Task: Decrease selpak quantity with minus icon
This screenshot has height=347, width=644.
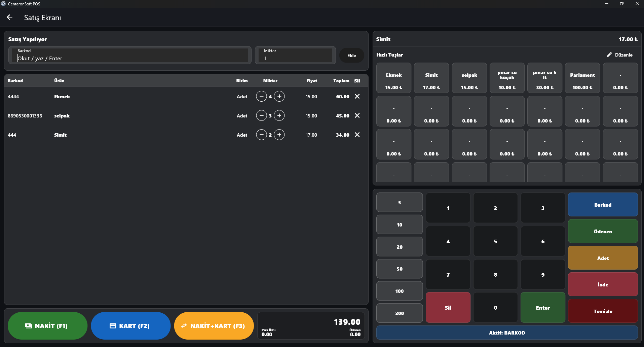Action: [261, 116]
